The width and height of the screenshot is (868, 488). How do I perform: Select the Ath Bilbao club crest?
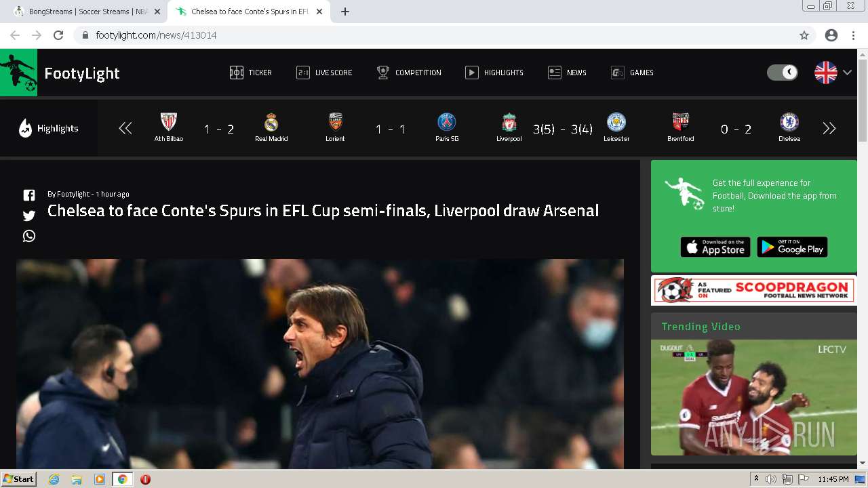[168, 122]
